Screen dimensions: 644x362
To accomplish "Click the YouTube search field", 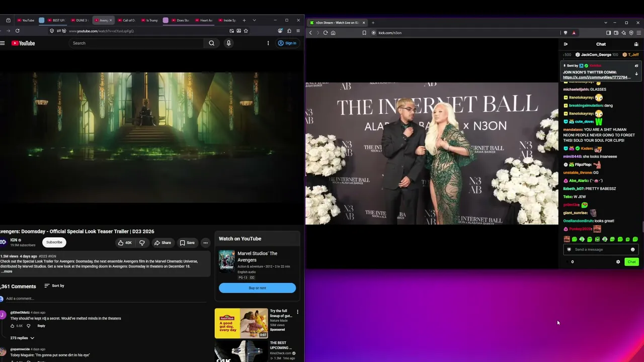I will coord(137,43).
